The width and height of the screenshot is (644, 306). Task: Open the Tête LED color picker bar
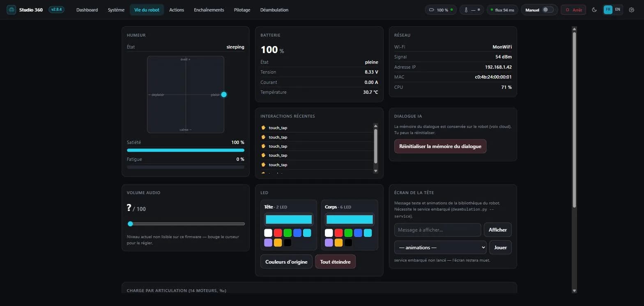[x=289, y=219]
